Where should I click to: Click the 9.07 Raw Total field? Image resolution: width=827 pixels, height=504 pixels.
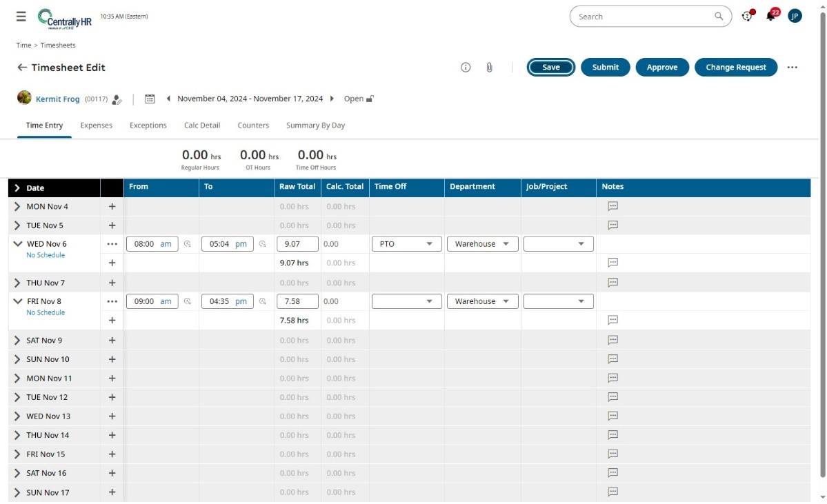[297, 244]
